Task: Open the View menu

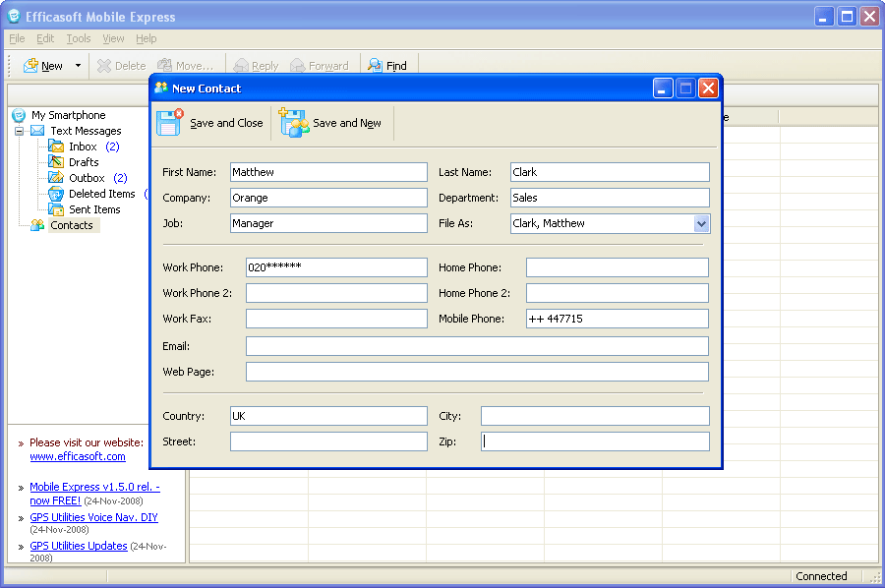Action: [x=113, y=38]
